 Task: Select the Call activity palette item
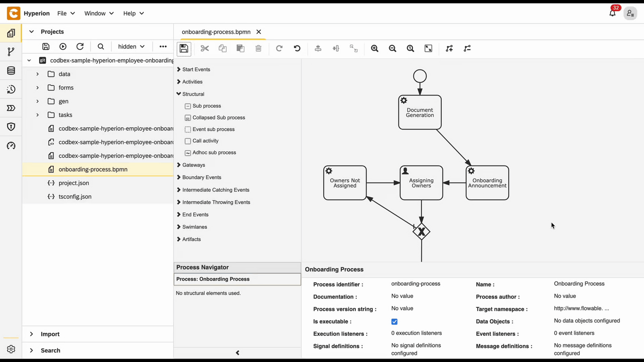(x=205, y=141)
